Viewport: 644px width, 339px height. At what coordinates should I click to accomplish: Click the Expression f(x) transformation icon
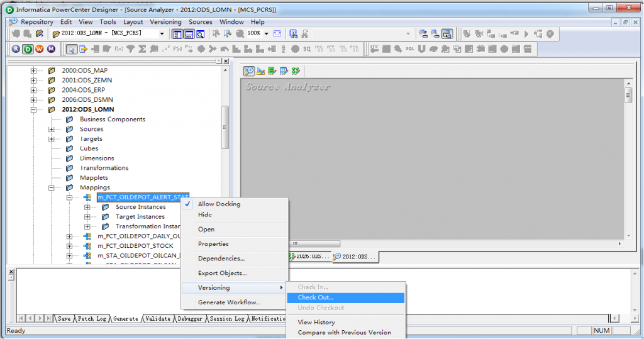[119, 49]
